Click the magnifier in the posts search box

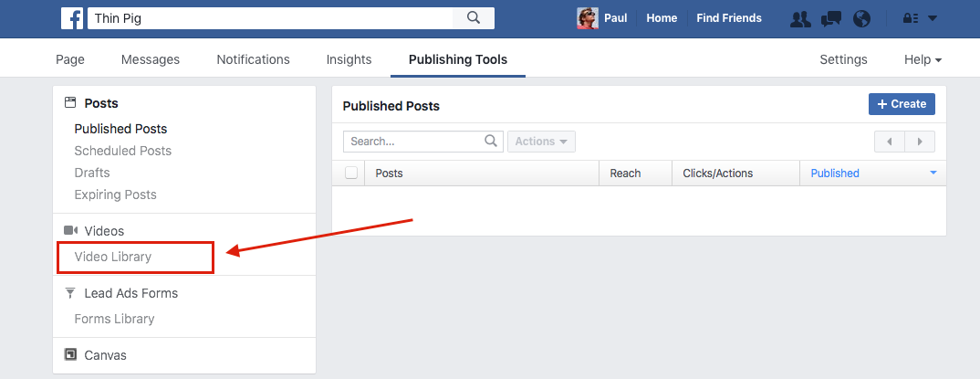click(491, 141)
